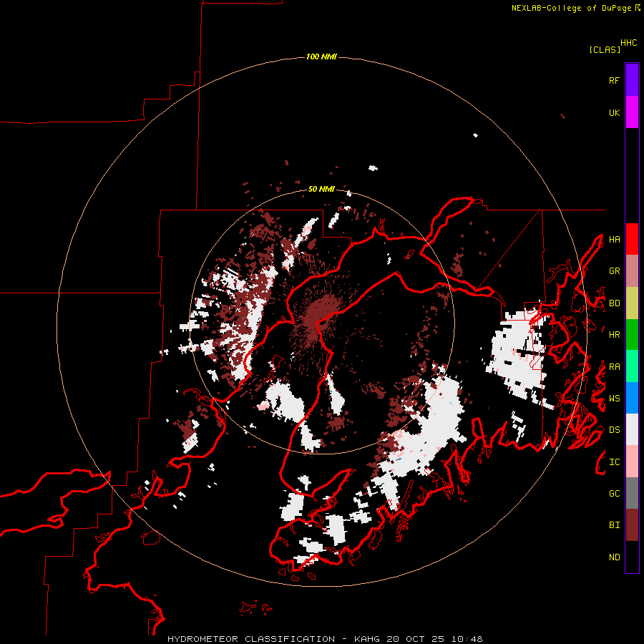Select the IC pink legend swatch
This screenshot has height=644, width=644.
(632, 462)
